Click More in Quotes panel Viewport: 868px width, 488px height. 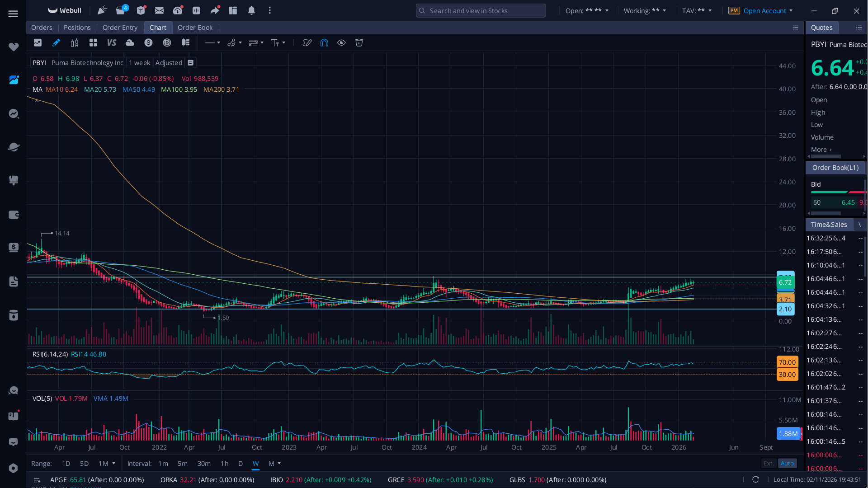(821, 150)
